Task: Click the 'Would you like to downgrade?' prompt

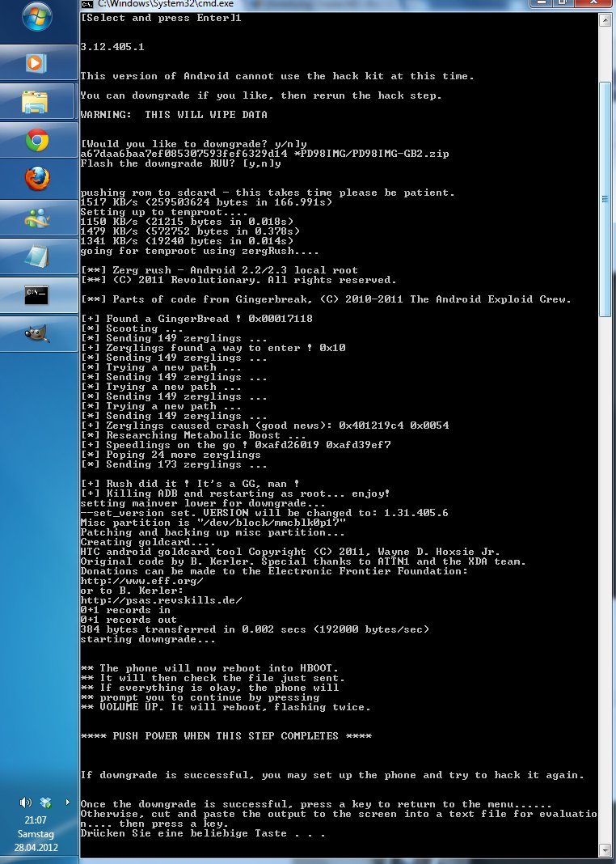Action: click(x=194, y=144)
